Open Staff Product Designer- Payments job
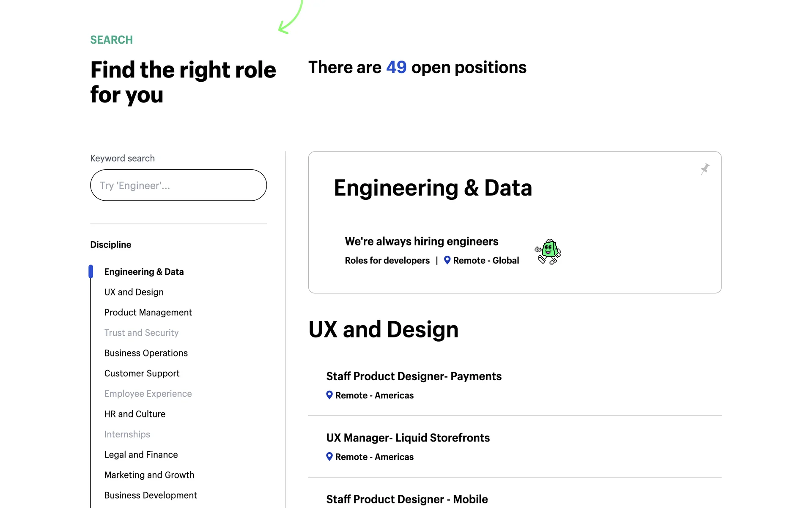Image resolution: width=812 pixels, height=508 pixels. click(x=414, y=376)
